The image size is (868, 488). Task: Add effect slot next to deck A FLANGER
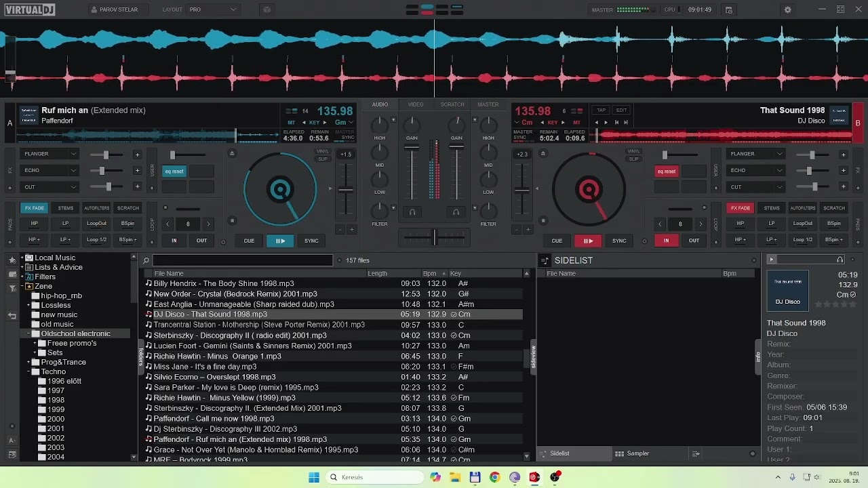tap(137, 155)
